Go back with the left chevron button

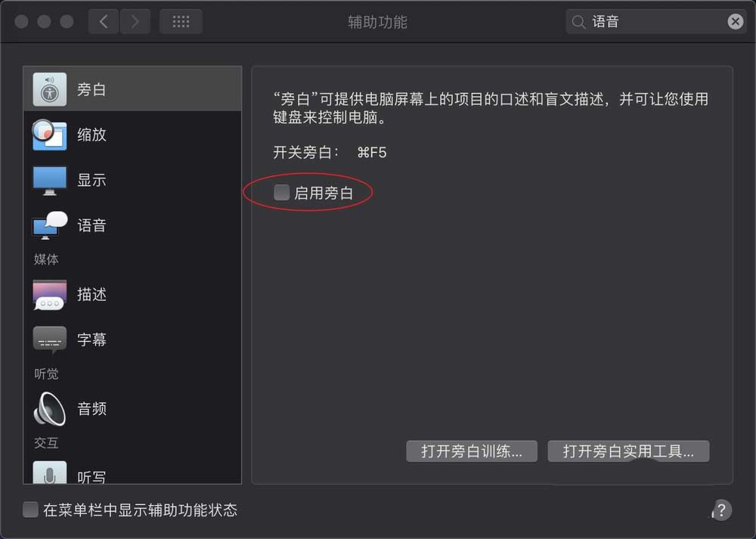click(x=104, y=22)
